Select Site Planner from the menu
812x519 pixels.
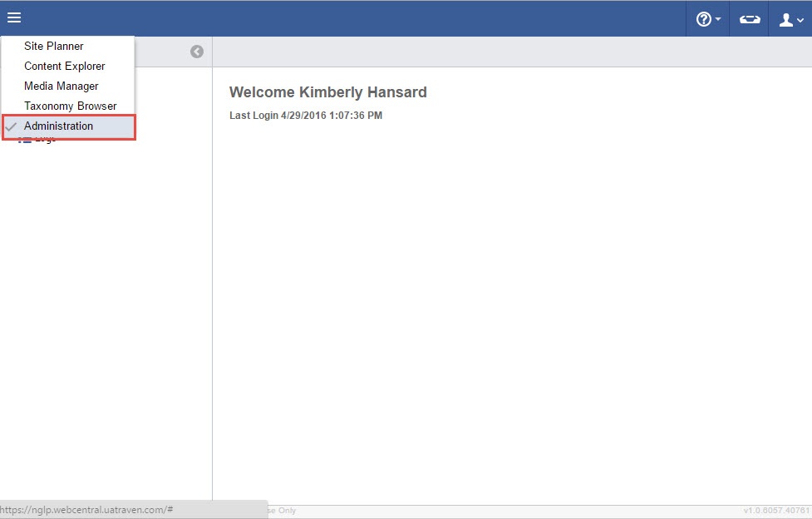pyautogui.click(x=54, y=47)
